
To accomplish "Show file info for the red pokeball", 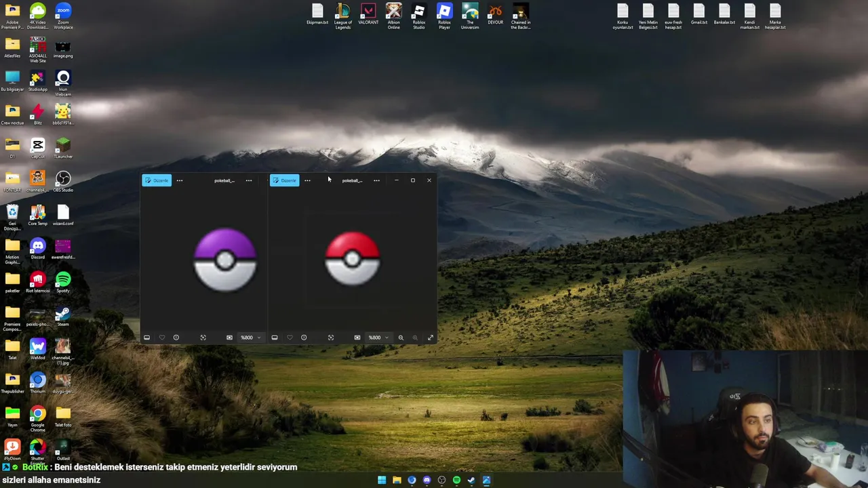I will [x=304, y=338].
